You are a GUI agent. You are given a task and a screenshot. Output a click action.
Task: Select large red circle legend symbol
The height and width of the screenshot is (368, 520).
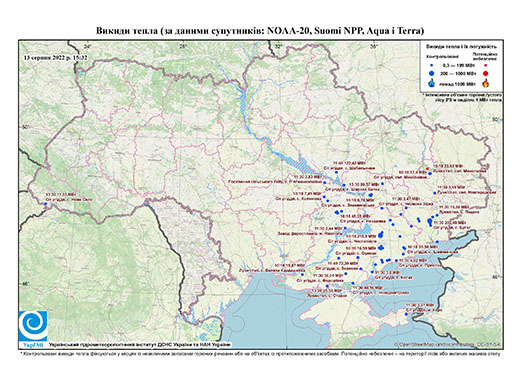(486, 74)
